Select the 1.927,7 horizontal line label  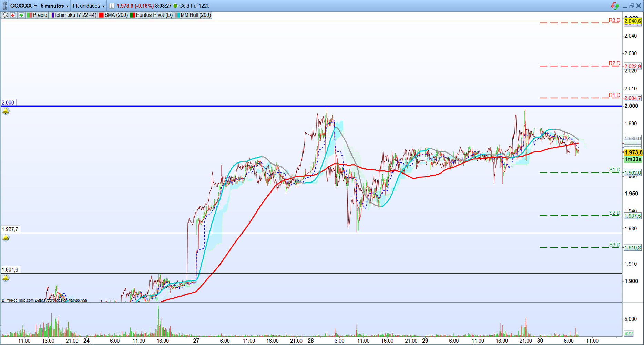click(10, 229)
